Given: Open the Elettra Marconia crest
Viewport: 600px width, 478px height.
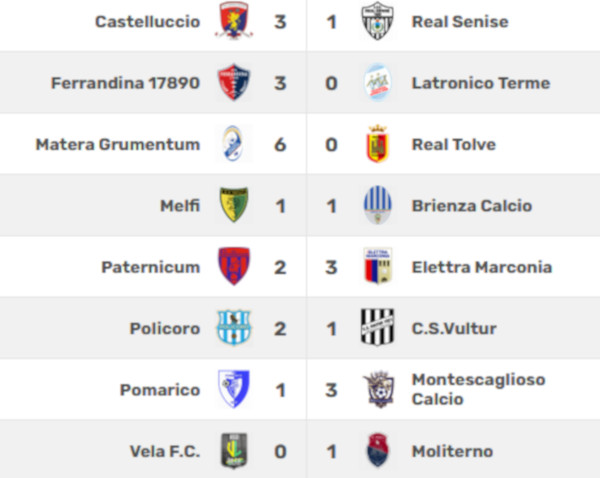Looking at the screenshot, I should click(377, 266).
